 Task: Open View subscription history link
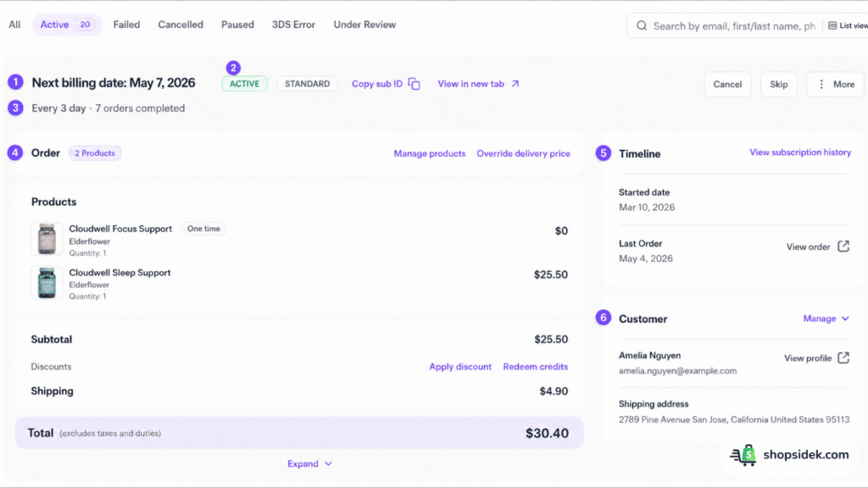coord(800,152)
